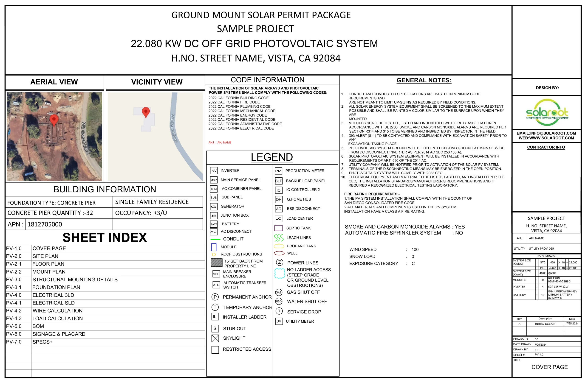Screen dimensions: 588x380
Task: Select the green leach lines symbol
Action: tap(279, 238)
